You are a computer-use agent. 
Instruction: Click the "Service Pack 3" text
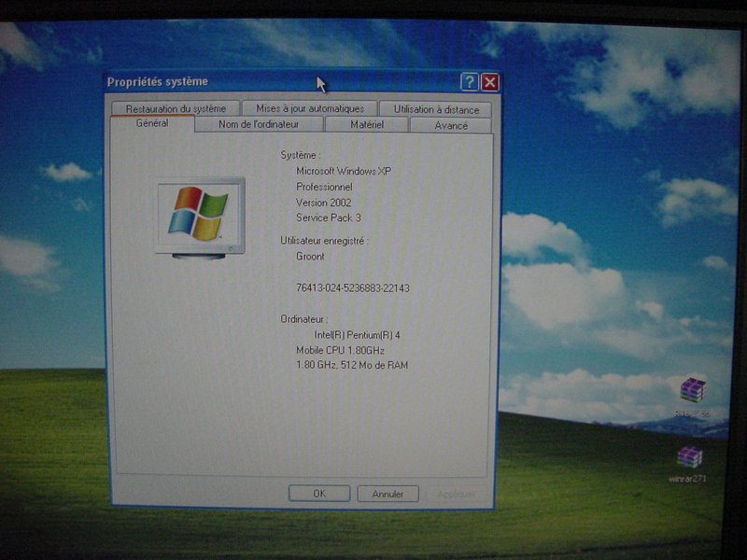click(329, 217)
